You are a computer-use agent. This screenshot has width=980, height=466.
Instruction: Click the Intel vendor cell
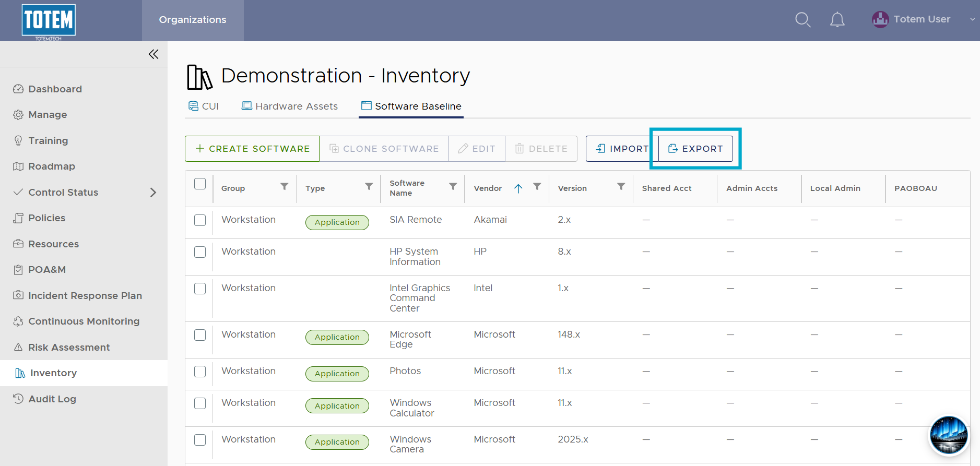[483, 288]
